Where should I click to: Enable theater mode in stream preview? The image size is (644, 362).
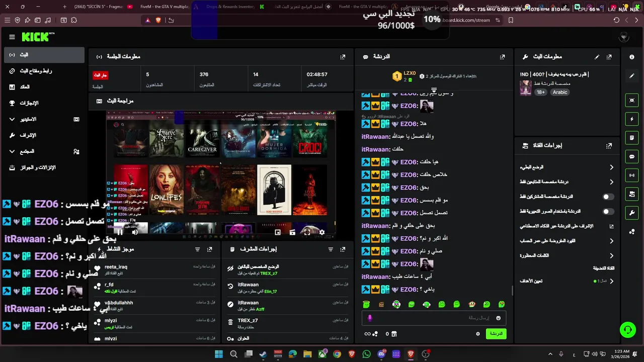tap(292, 232)
